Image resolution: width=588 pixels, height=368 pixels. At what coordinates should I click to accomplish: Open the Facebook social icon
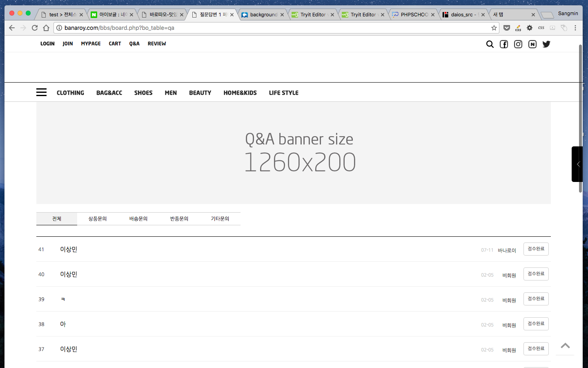[x=504, y=44]
